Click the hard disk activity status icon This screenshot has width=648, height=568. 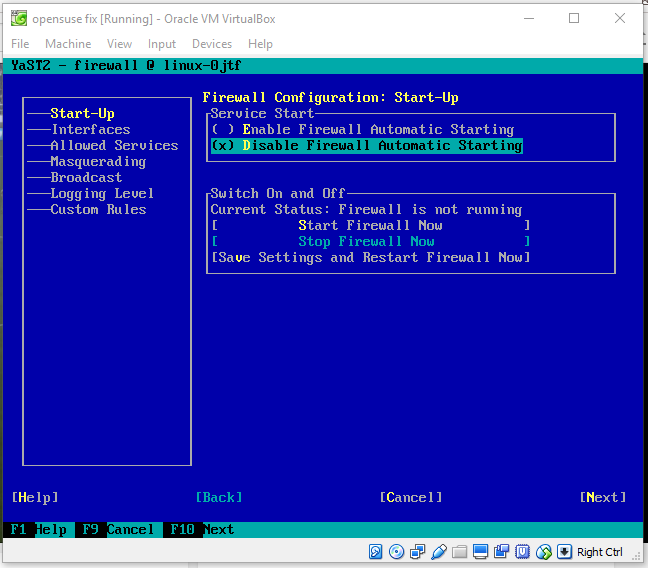tap(375, 551)
